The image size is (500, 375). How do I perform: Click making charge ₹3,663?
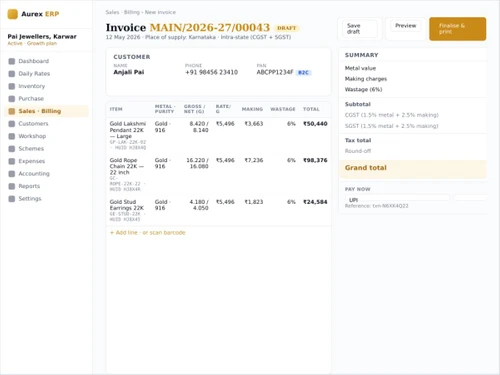(x=254, y=124)
